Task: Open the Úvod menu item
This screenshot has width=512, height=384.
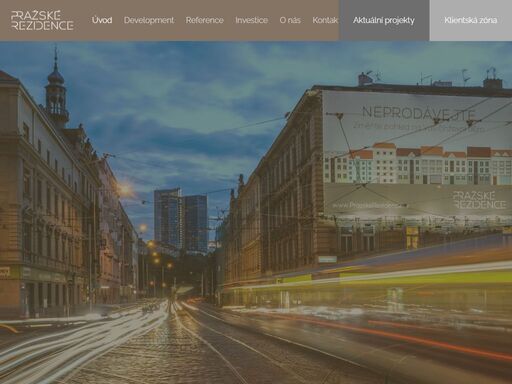Action: (x=102, y=20)
